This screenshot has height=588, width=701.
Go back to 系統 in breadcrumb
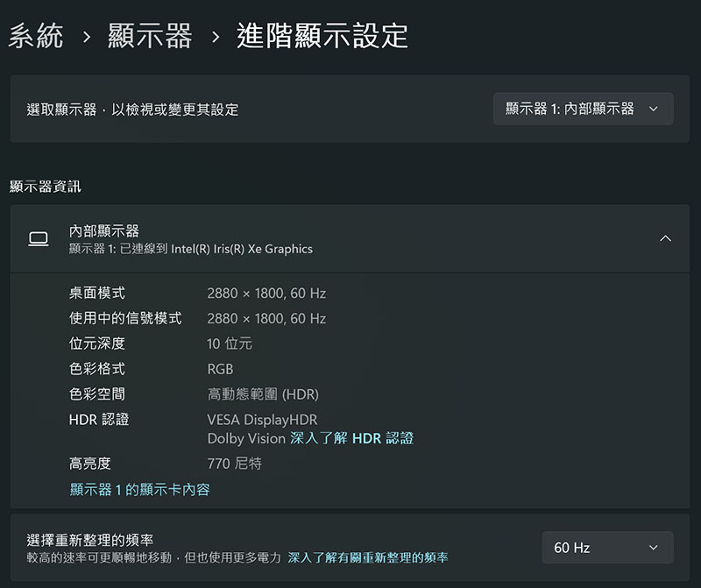36,36
